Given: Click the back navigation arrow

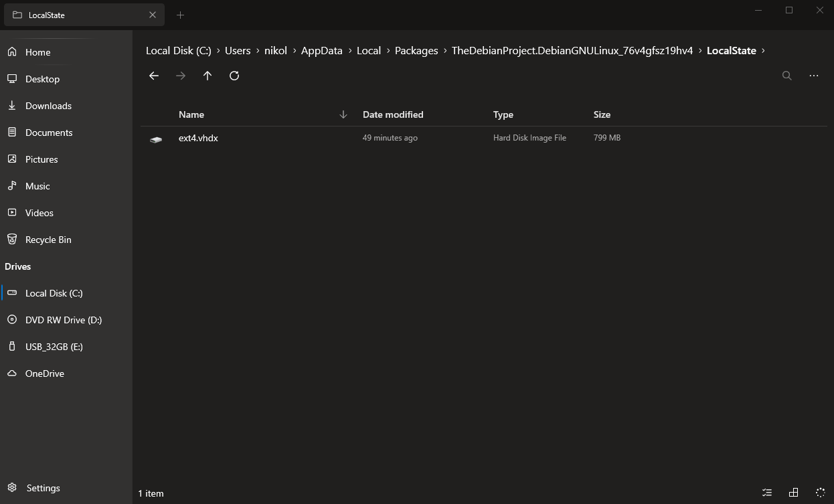Looking at the screenshot, I should click(154, 76).
